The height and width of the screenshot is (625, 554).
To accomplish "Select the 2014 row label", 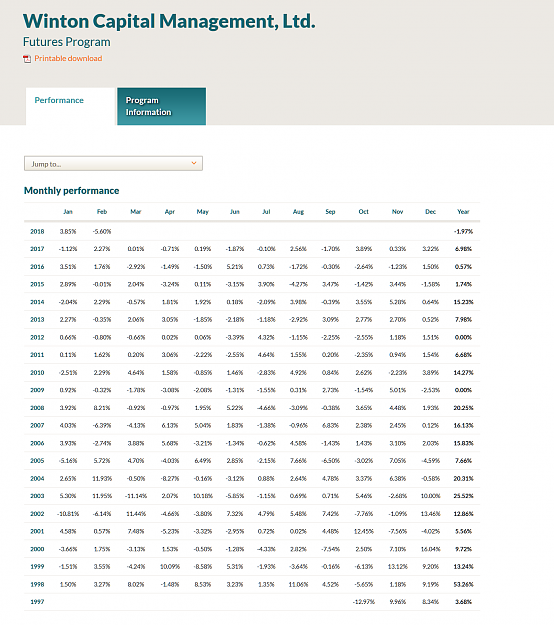I will [x=37, y=302].
